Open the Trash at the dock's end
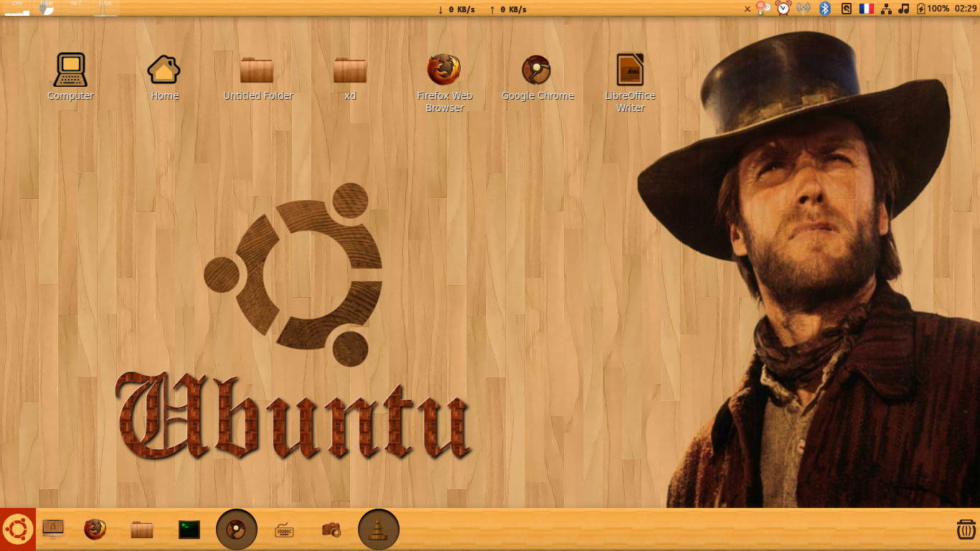The width and height of the screenshot is (980, 551). (x=966, y=529)
